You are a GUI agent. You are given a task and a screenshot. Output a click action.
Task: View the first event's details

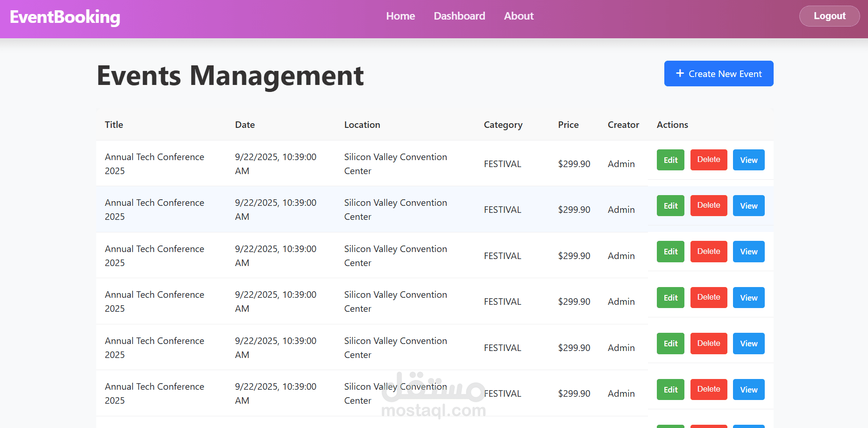(x=748, y=160)
